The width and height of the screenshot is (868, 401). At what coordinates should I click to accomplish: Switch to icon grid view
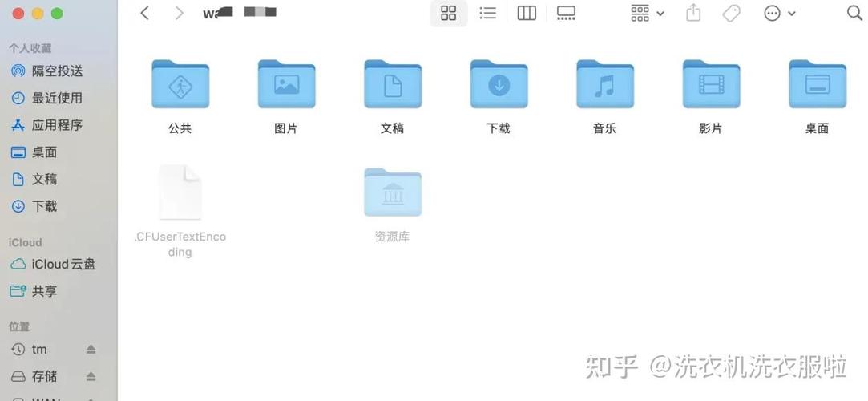coord(448,14)
